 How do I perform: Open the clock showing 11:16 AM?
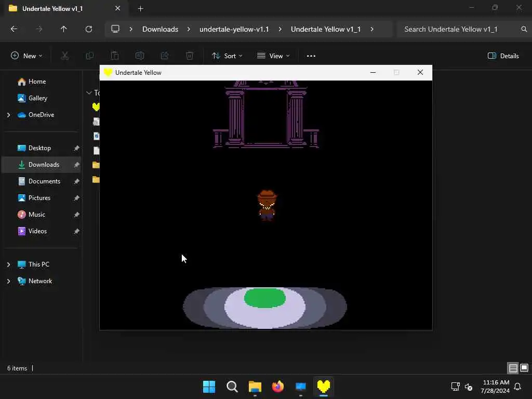pyautogui.click(x=495, y=387)
